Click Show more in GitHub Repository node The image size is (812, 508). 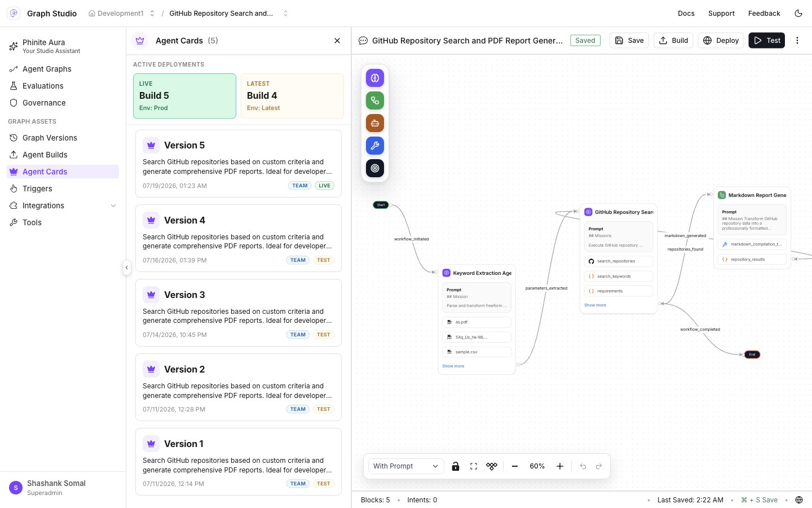(595, 305)
